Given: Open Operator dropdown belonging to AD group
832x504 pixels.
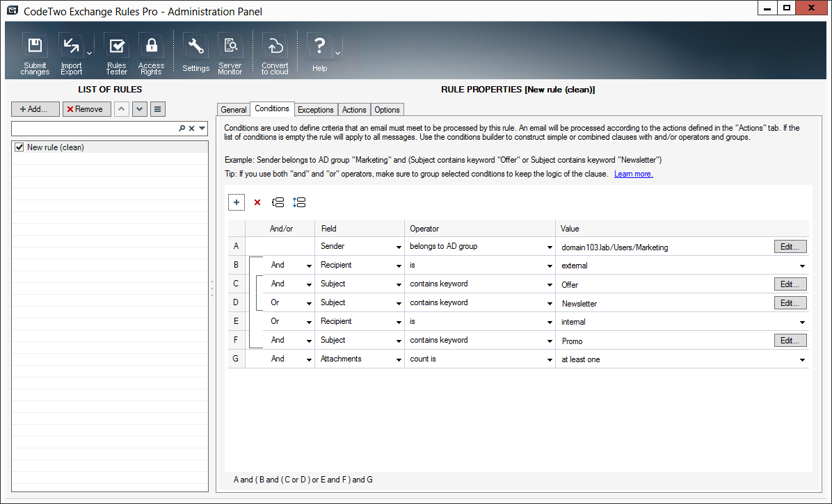Looking at the screenshot, I should click(550, 247).
